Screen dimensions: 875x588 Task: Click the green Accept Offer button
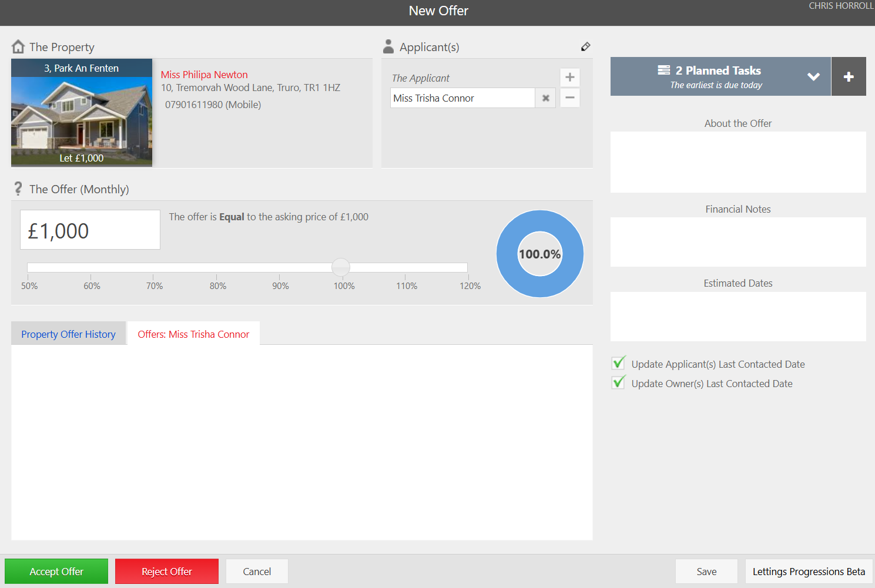tap(56, 571)
